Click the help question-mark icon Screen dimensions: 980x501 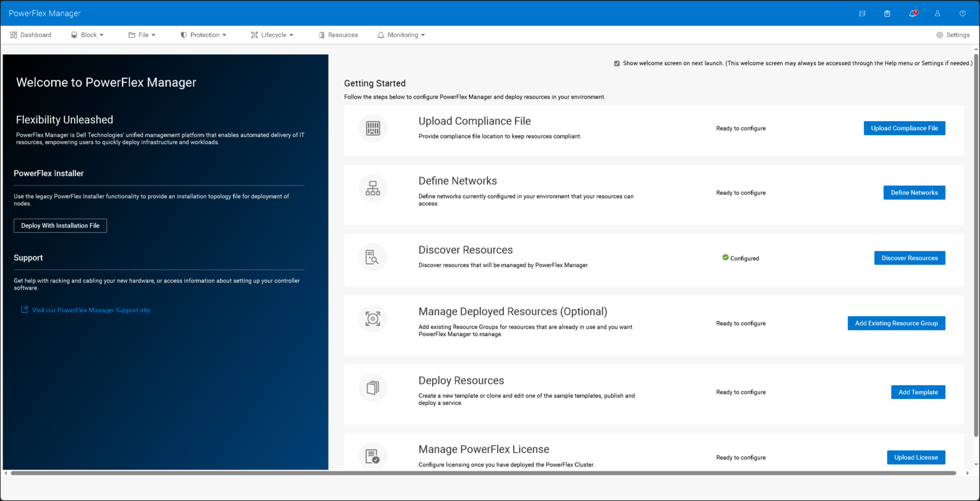coord(962,13)
